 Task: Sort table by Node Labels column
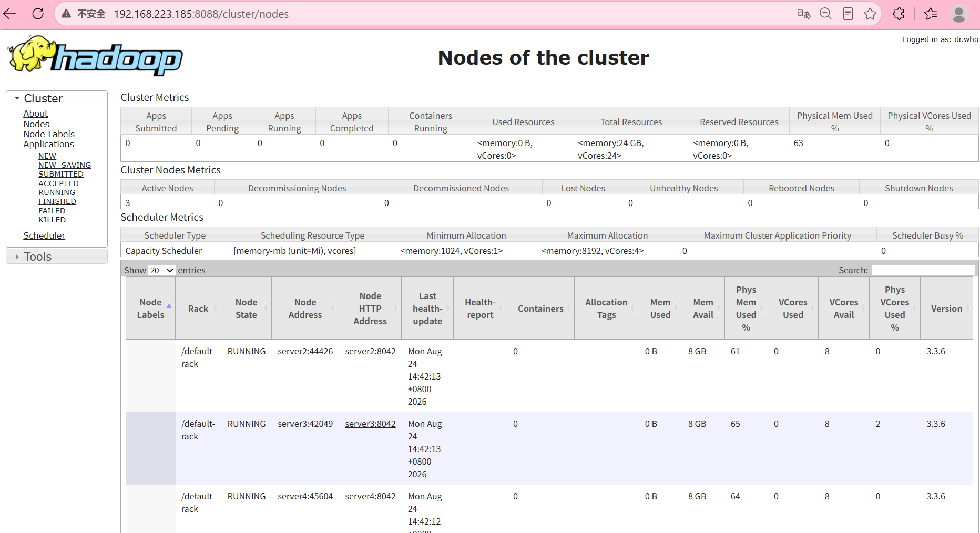150,309
